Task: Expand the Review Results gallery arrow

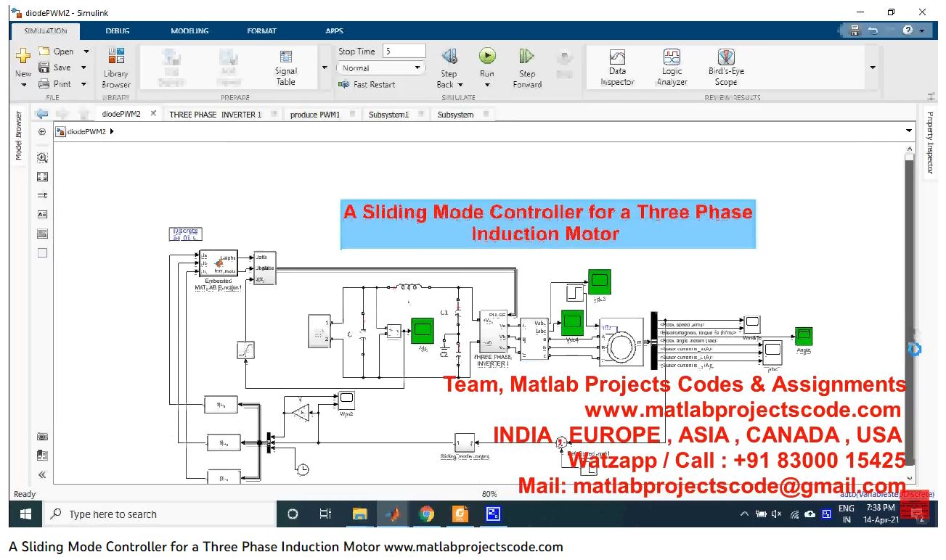Action: pos(873,67)
